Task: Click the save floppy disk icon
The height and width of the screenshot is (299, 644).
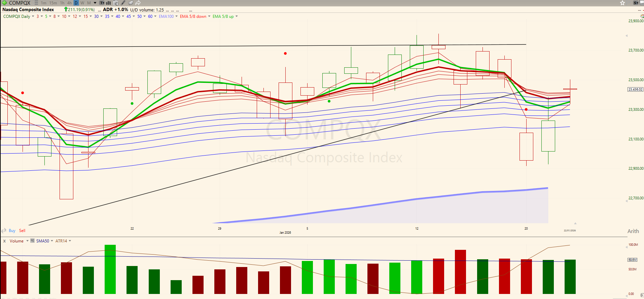Action: [642, 3]
